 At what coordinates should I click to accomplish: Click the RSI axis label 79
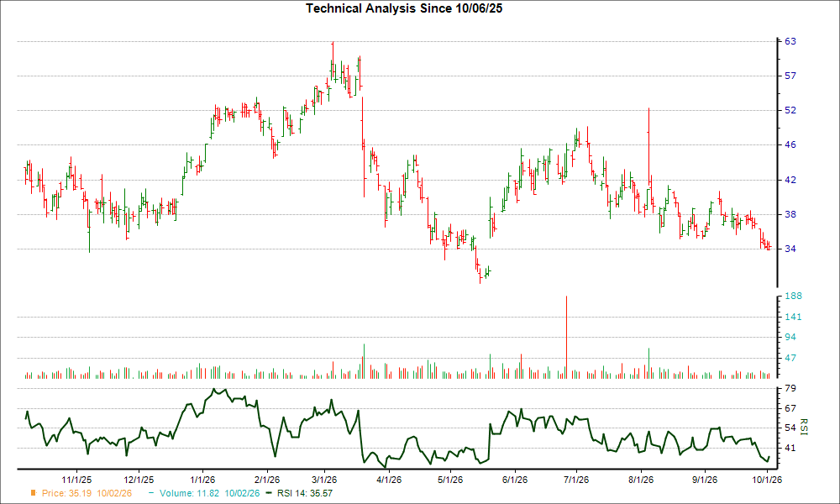click(790, 388)
